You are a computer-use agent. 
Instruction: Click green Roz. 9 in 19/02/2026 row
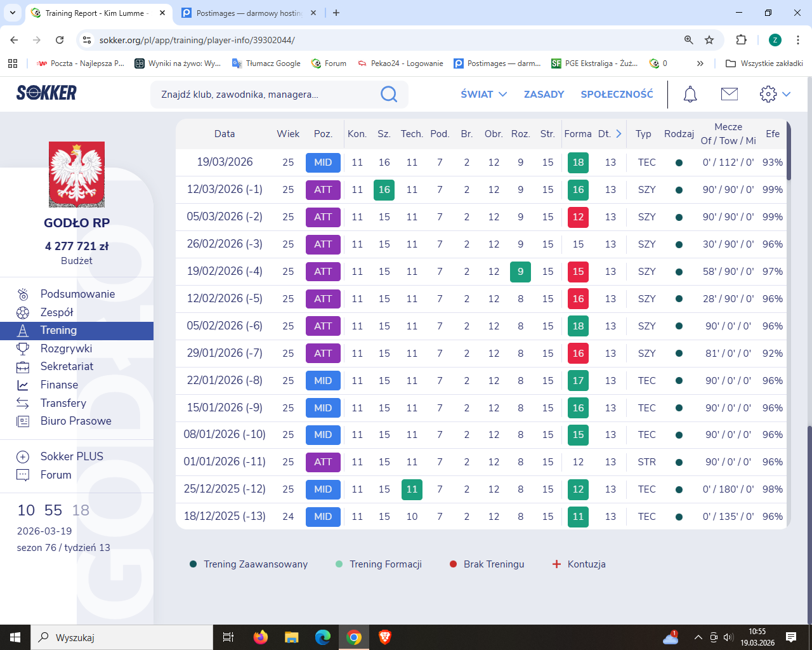[x=520, y=272]
